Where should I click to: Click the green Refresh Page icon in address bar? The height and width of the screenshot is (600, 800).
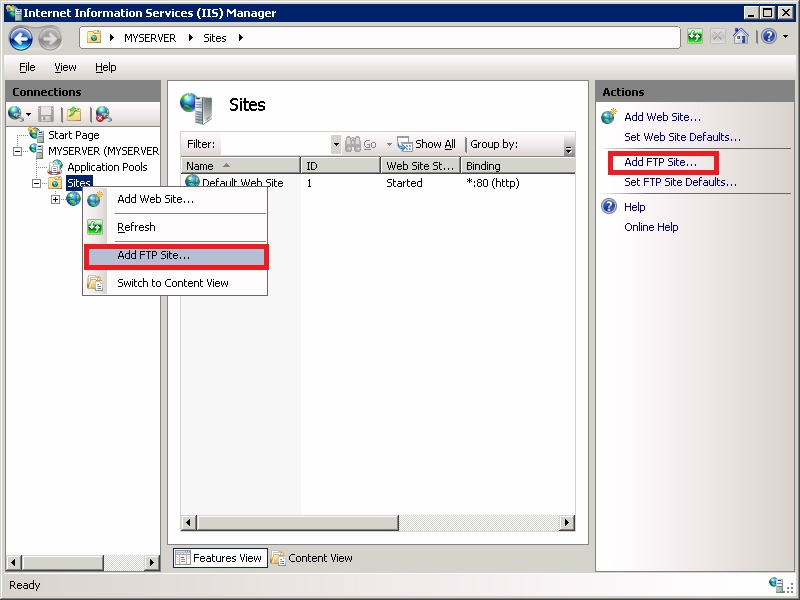pos(694,37)
